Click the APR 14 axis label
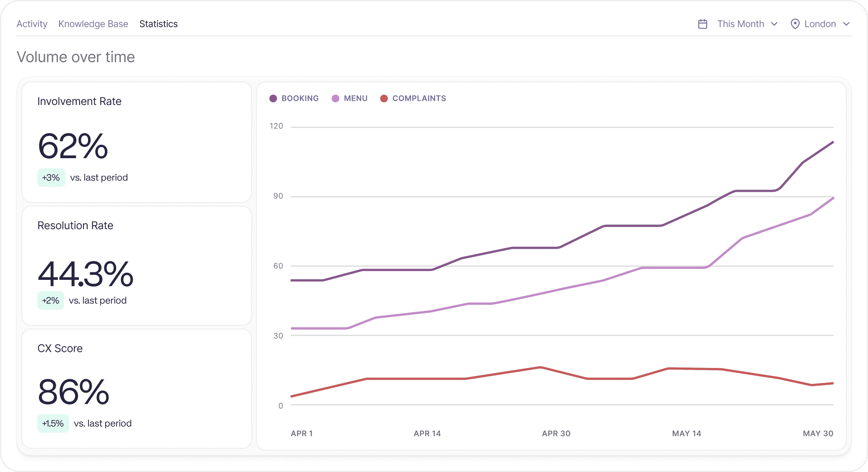The image size is (868, 472). 427,433
